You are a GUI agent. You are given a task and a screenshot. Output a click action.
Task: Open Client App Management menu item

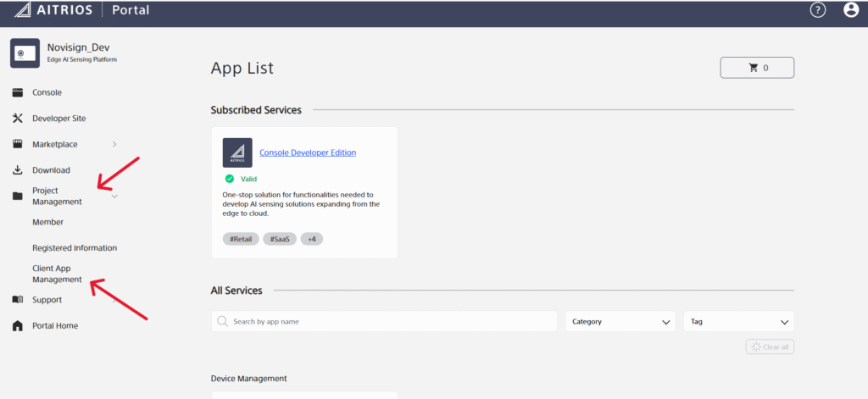[57, 274]
